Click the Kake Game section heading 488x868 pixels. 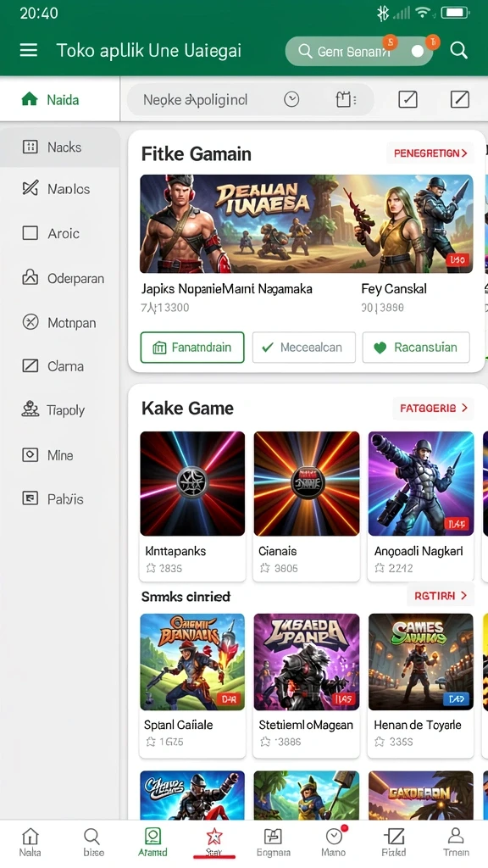point(187,409)
